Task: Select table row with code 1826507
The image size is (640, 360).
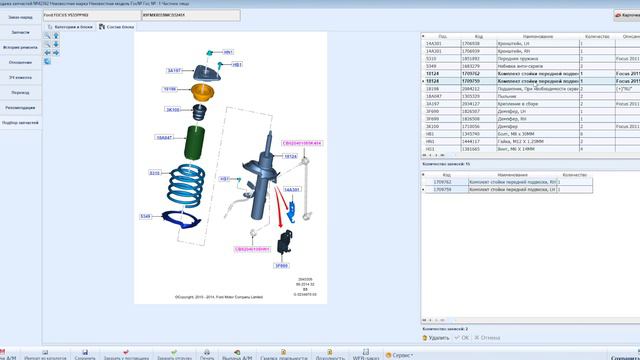Action: (531, 111)
